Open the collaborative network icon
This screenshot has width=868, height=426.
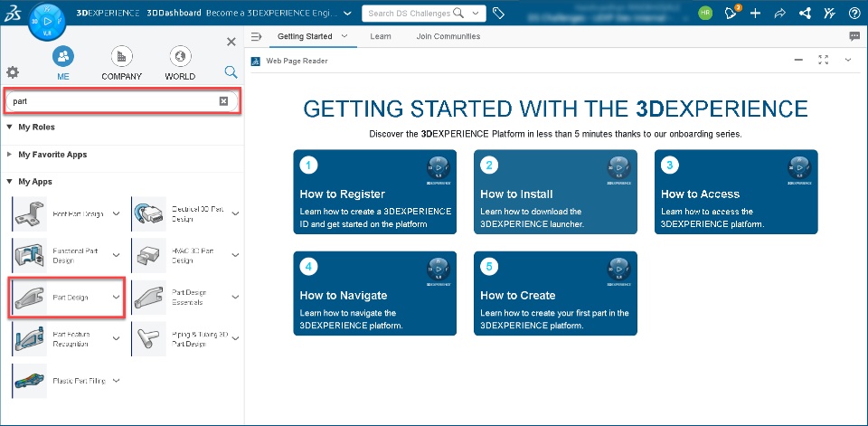[x=805, y=14]
